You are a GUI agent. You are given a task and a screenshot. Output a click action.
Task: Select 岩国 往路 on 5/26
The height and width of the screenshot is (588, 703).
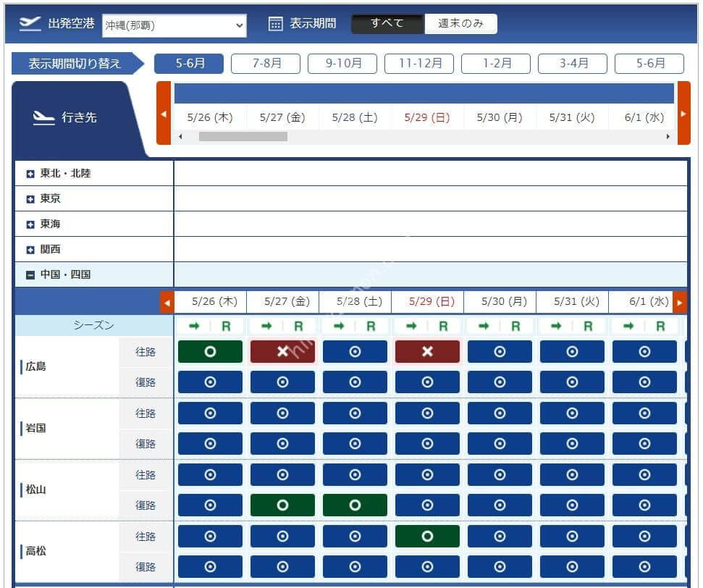tap(210, 413)
